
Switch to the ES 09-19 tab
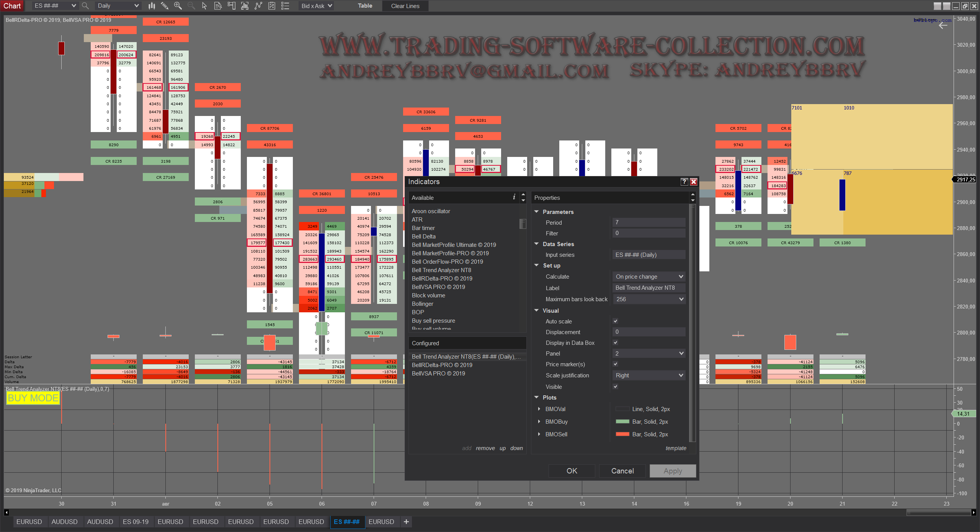[136, 522]
